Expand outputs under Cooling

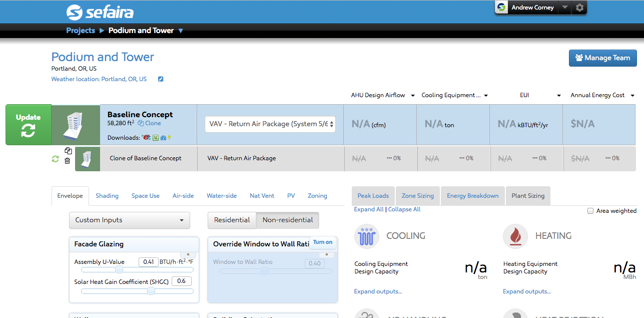pos(378,291)
